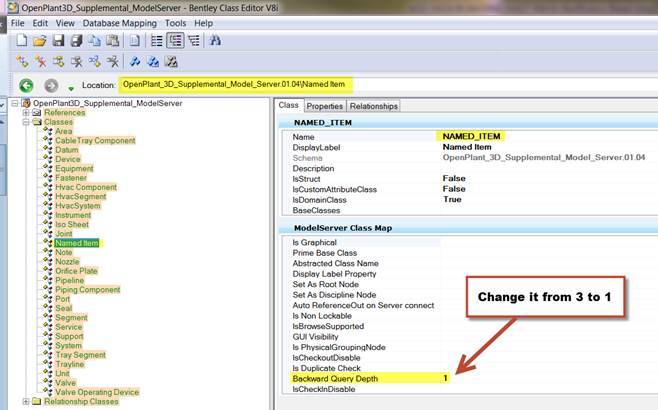This screenshot has width=658, height=410.
Task: Expand the References folder node
Action: [26, 112]
